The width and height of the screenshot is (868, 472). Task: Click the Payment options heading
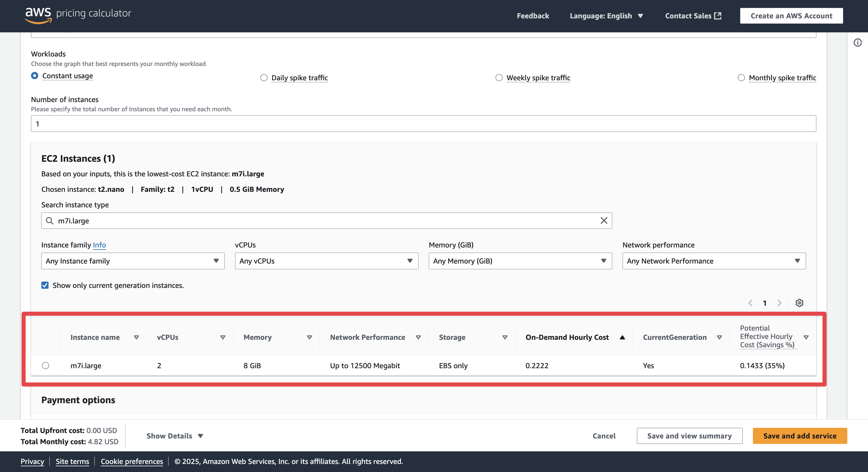[x=78, y=400]
